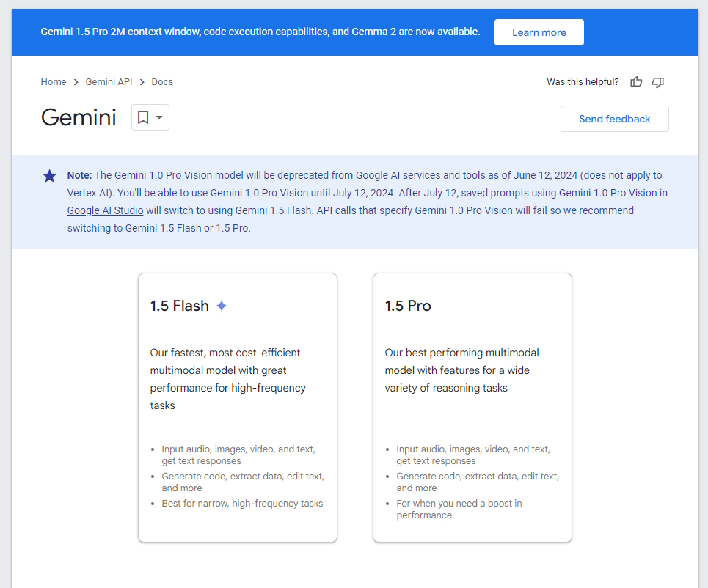Click the Send feedback button
Screen dimensions: 708x588
click(x=614, y=118)
